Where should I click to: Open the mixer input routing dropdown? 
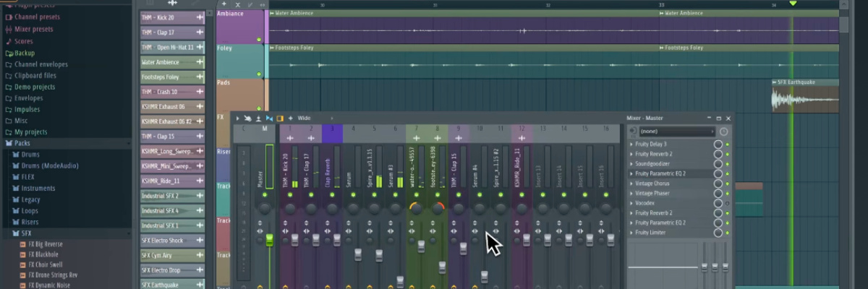pos(677,131)
